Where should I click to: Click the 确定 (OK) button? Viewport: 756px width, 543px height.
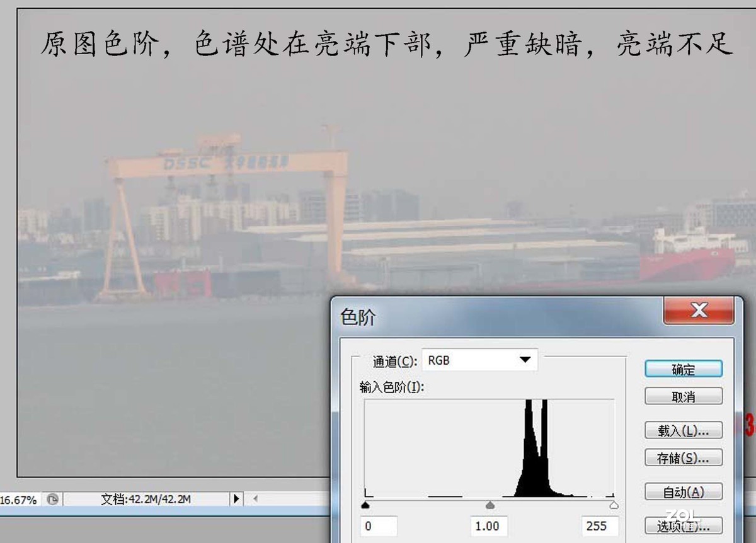[x=683, y=369]
